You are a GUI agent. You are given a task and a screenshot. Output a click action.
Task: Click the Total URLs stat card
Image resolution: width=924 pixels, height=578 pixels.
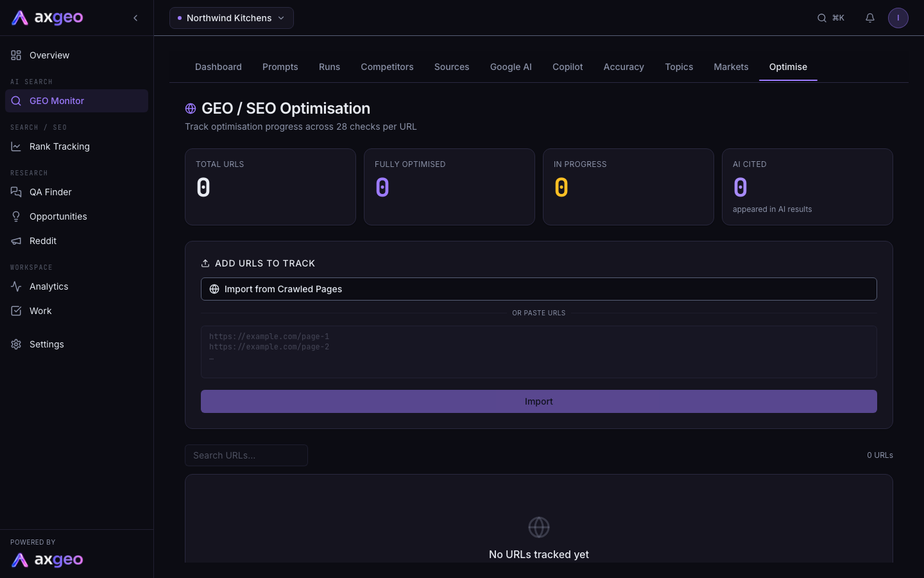[x=270, y=187]
